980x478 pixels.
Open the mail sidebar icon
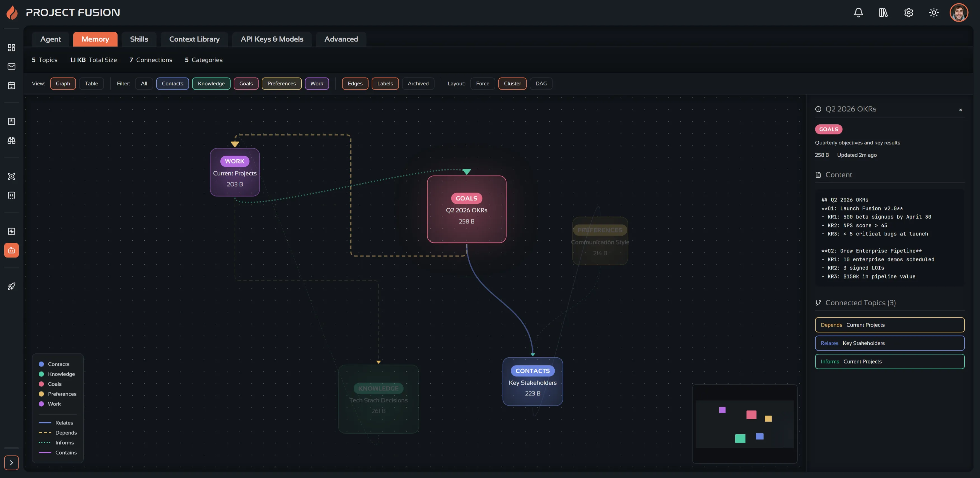[x=11, y=67]
